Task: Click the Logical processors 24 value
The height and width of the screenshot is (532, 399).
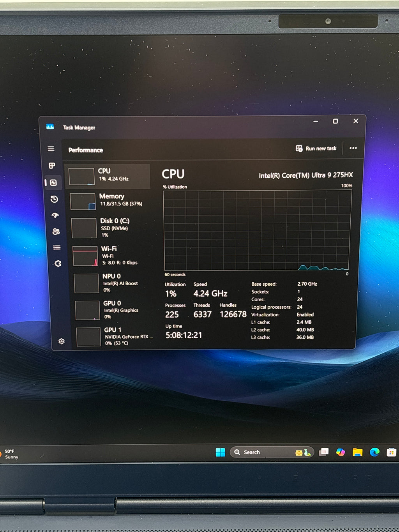Action: (x=300, y=307)
